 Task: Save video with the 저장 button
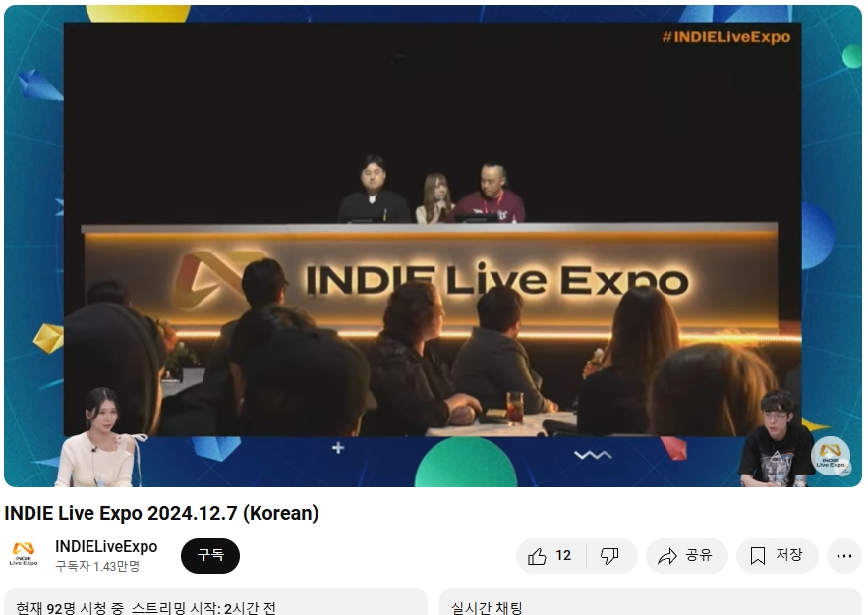tap(777, 556)
